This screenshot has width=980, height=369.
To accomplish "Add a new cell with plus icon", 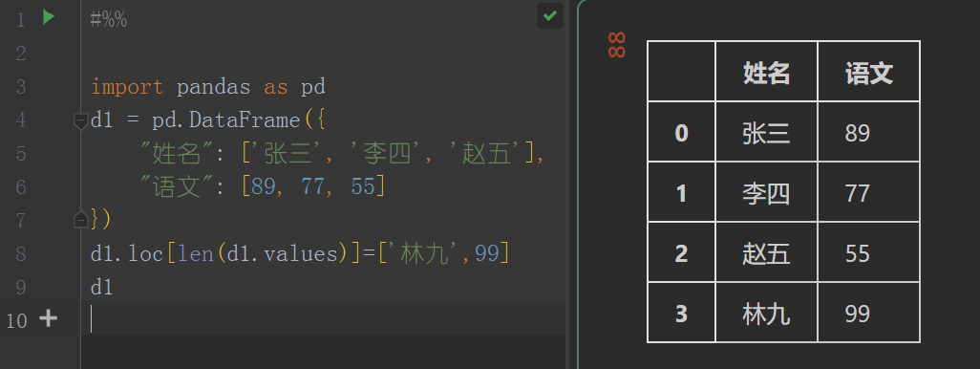I will (x=48, y=319).
